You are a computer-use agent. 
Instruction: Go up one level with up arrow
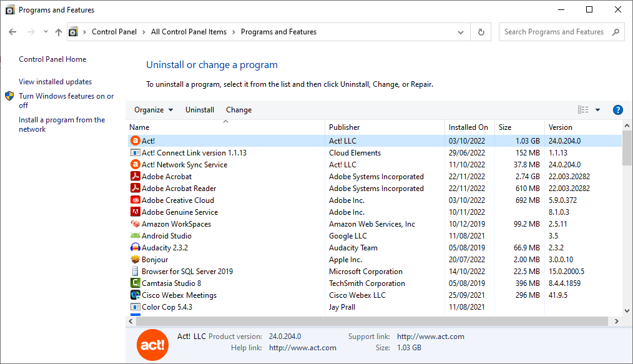tap(59, 32)
